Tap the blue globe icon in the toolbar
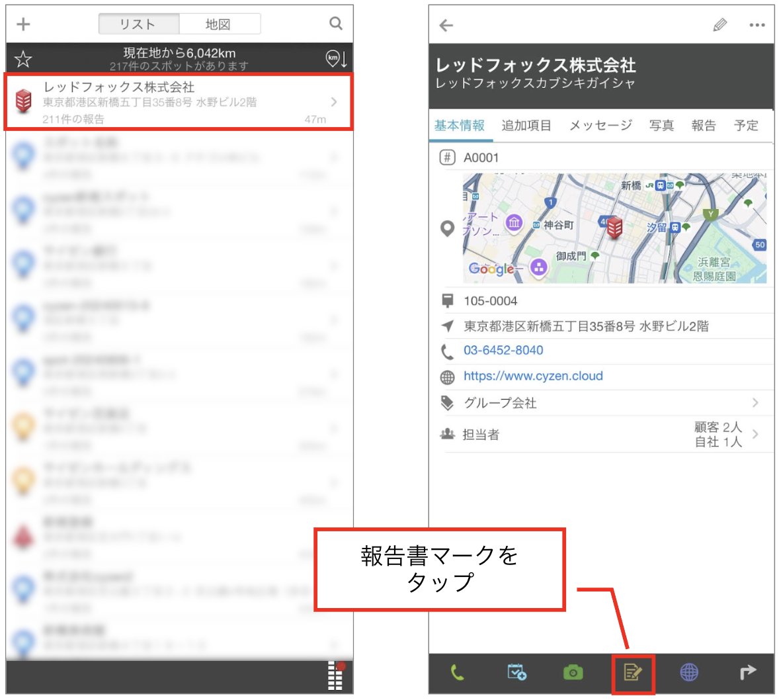779x700 pixels. coord(689,673)
